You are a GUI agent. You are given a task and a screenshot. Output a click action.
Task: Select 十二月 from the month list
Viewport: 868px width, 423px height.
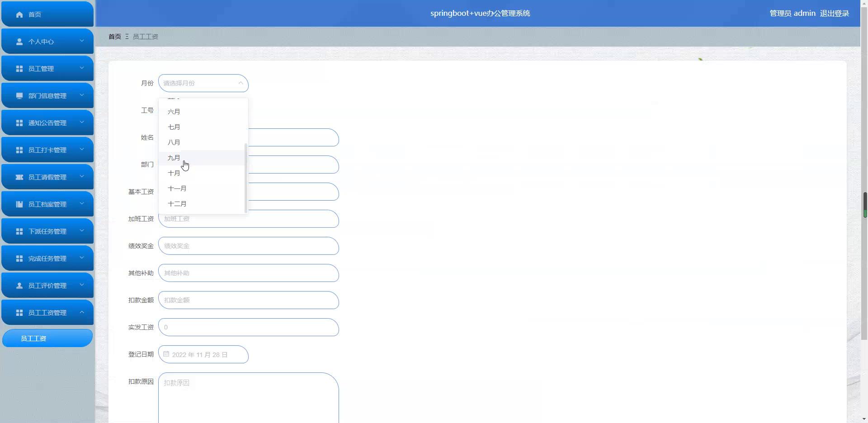[201, 204]
